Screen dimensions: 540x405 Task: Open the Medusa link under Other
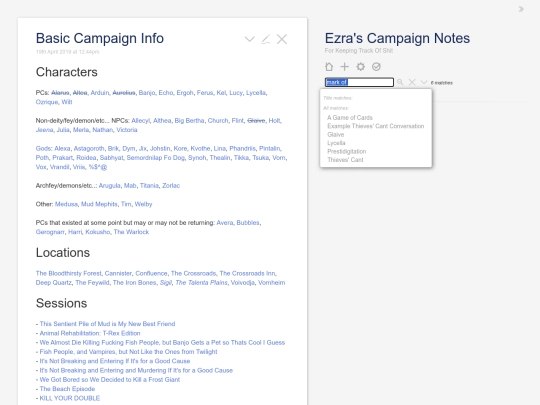66,204
